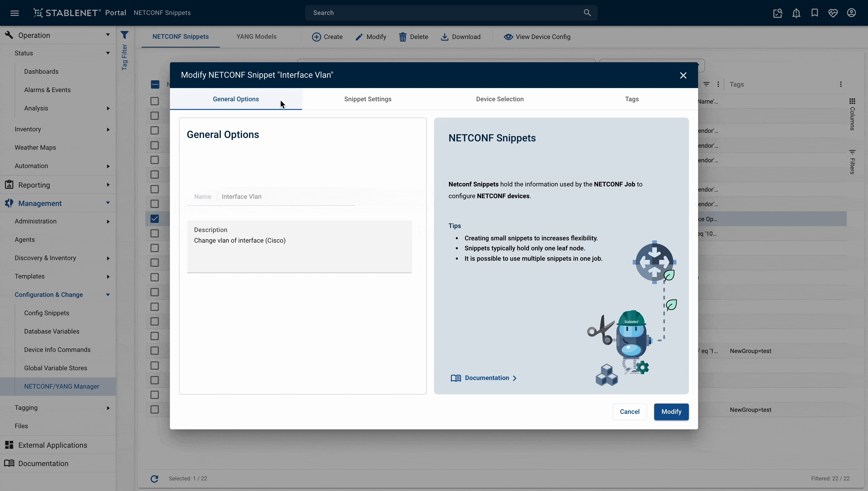Screen dimensions: 868x491
Task: Check the row checkbox beside NewGroup=test bottom row
Action: click(x=154, y=409)
